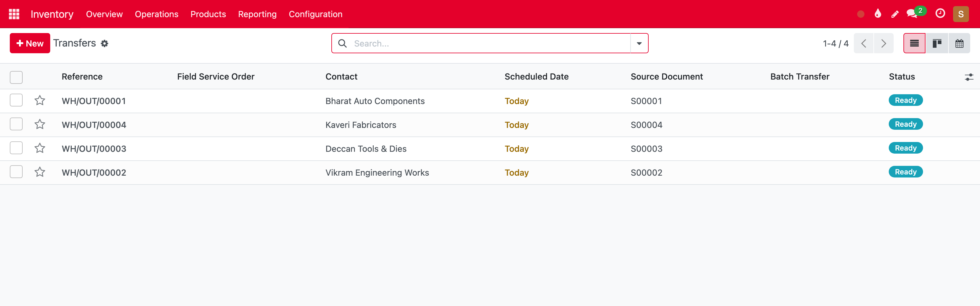Screen dimensions: 980x306
Task: Click source document S00004
Action: [x=646, y=125]
